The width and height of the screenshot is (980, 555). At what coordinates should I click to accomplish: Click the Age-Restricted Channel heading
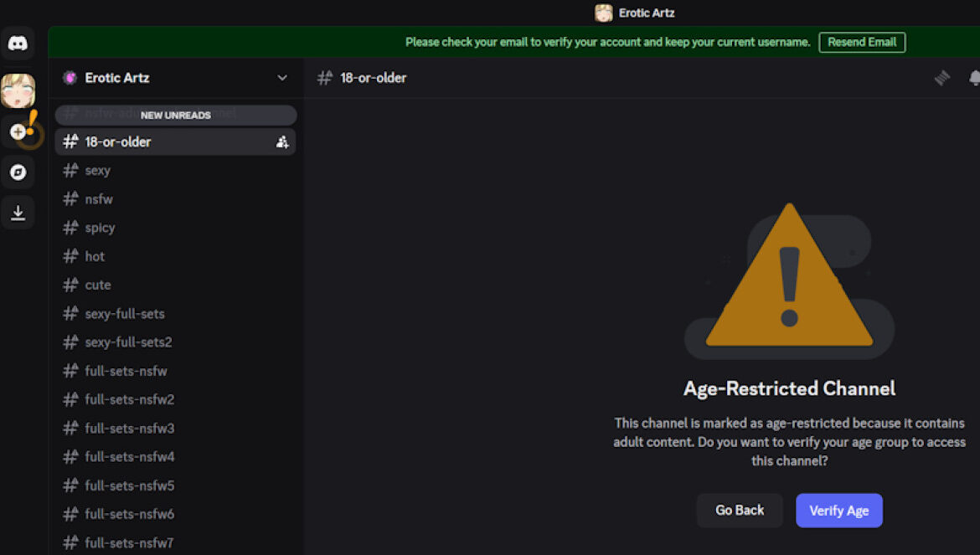(789, 388)
